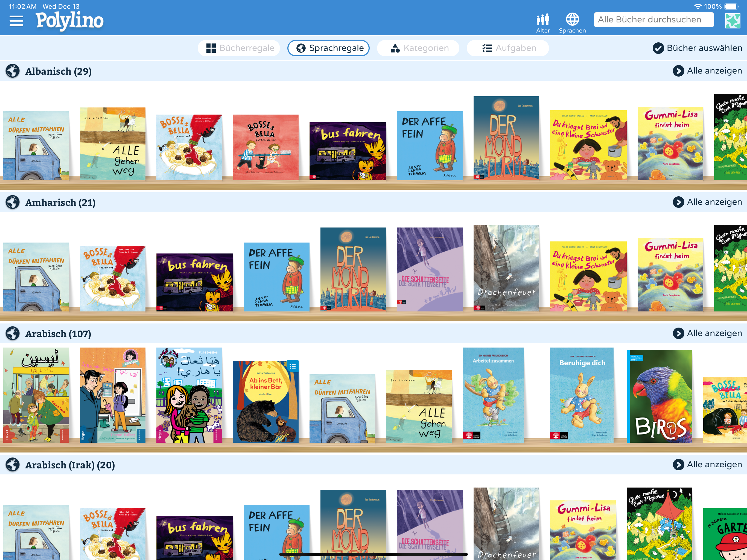Open Der Mondturm in Amharisch shelf
The width and height of the screenshot is (747, 560).
click(x=353, y=269)
